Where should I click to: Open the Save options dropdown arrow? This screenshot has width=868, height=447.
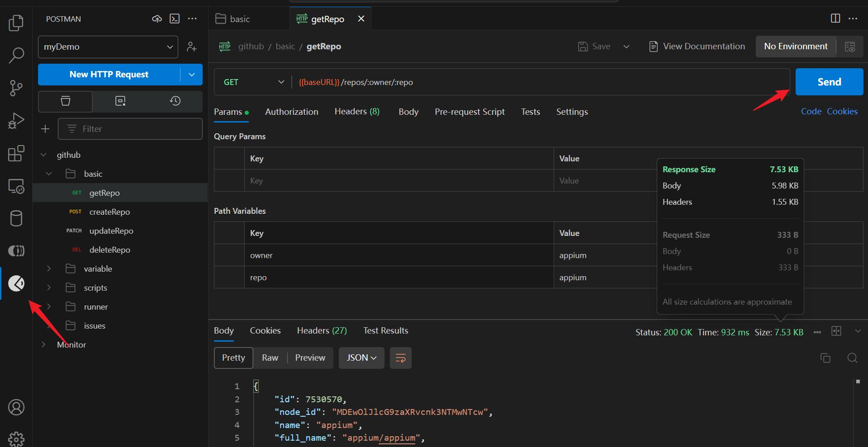tap(626, 47)
